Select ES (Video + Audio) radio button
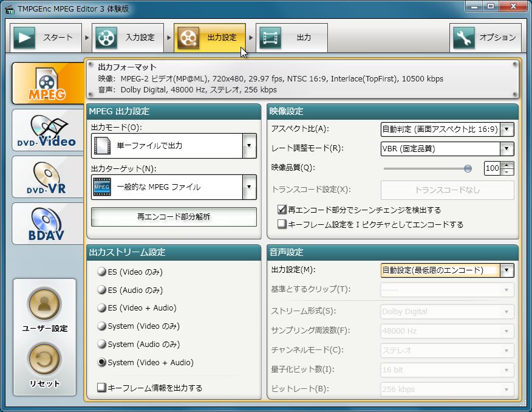532x412 pixels. tap(102, 308)
